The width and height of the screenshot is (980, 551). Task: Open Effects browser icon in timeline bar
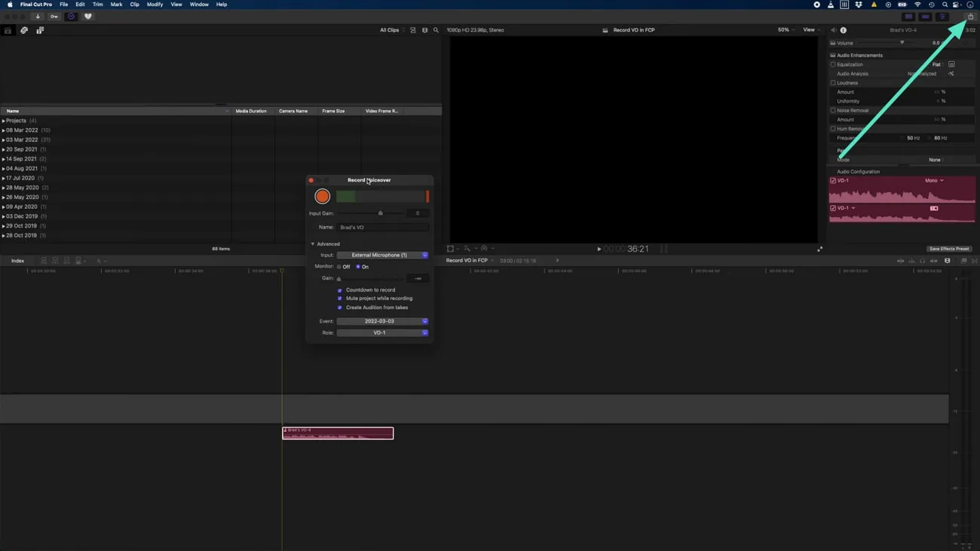coord(963,261)
